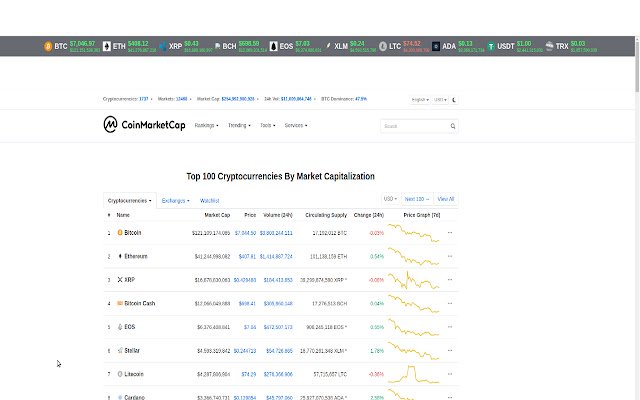
Task: Open the Litecoin name link
Action: click(x=134, y=374)
